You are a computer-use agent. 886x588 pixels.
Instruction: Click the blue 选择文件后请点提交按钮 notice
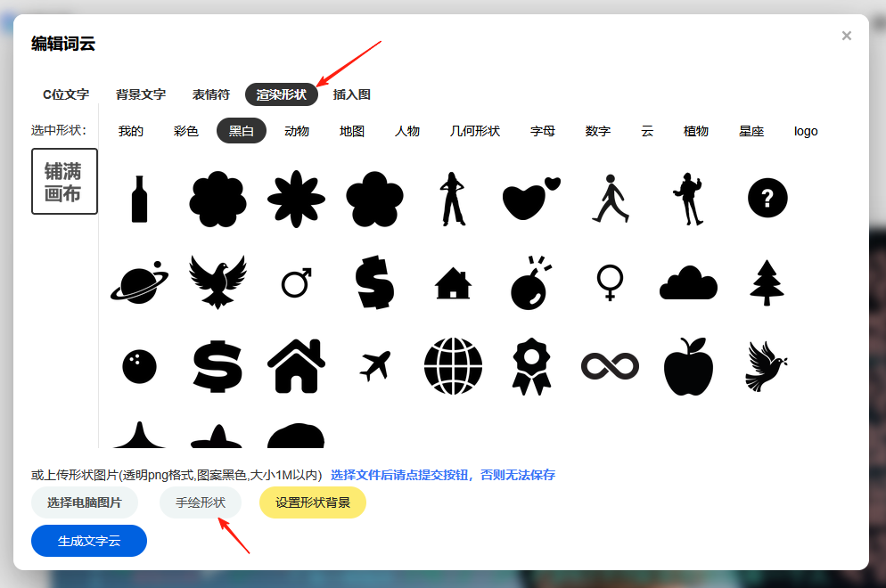point(443,475)
